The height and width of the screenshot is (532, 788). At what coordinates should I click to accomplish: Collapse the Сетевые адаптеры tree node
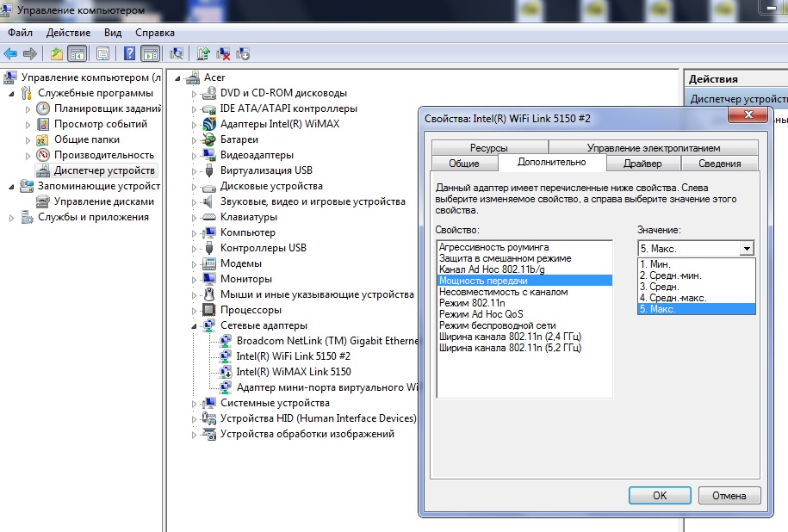(194, 326)
